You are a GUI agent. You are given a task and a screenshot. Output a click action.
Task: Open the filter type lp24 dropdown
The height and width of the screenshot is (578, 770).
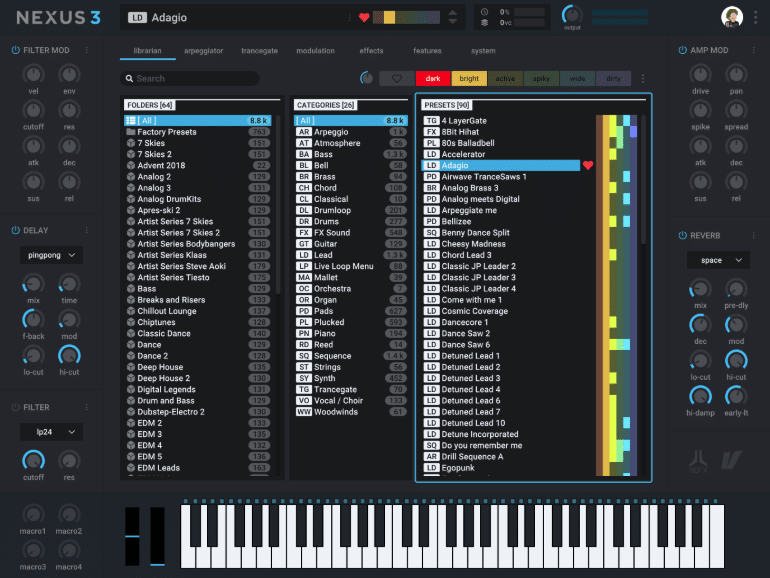(x=51, y=432)
